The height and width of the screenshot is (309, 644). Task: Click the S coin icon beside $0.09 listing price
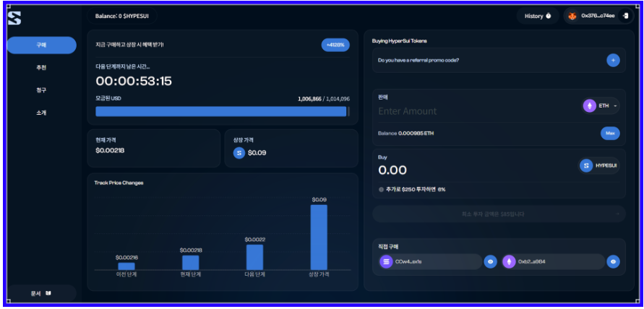[x=239, y=152]
